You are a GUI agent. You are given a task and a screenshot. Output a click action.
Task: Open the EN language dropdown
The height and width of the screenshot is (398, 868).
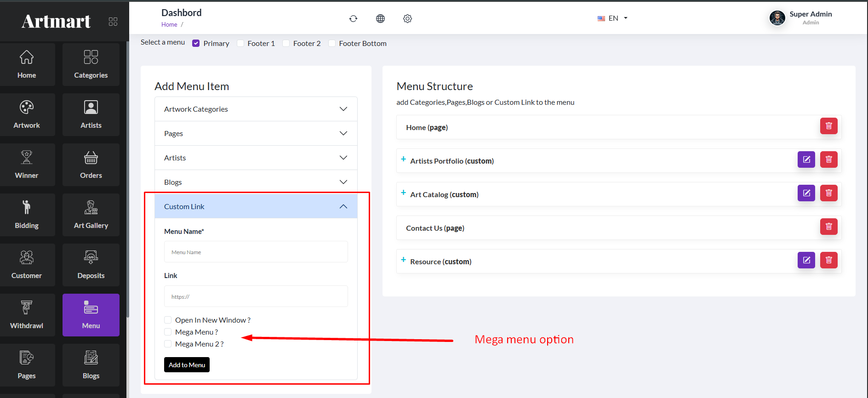pos(613,18)
